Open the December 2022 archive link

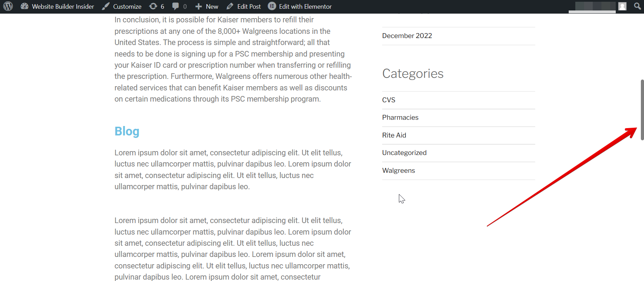(x=407, y=36)
